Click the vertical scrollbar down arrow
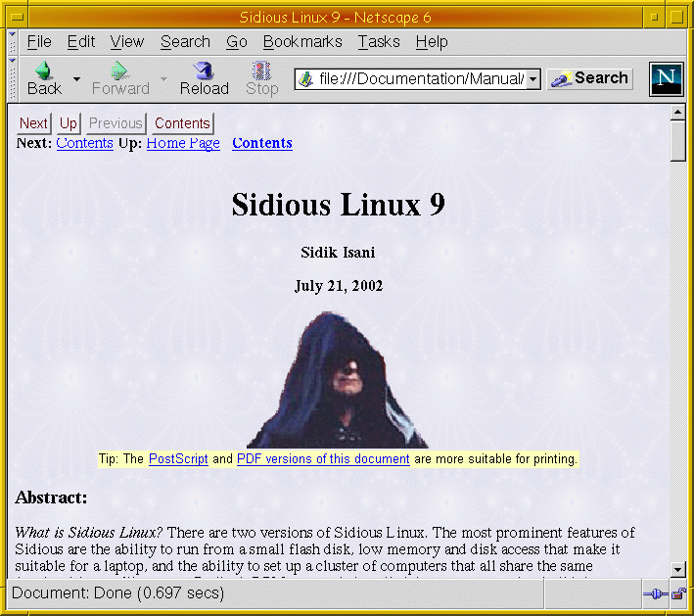 (677, 570)
